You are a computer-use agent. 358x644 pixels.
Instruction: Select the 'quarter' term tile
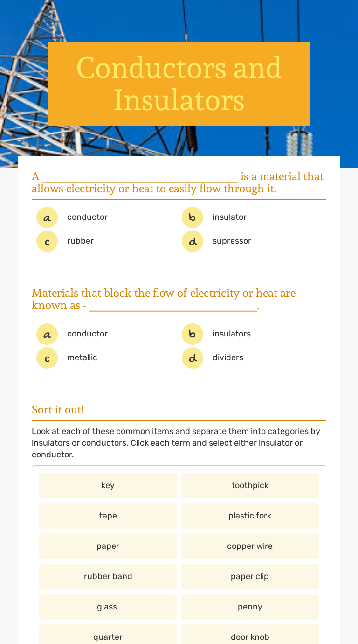coord(108,635)
